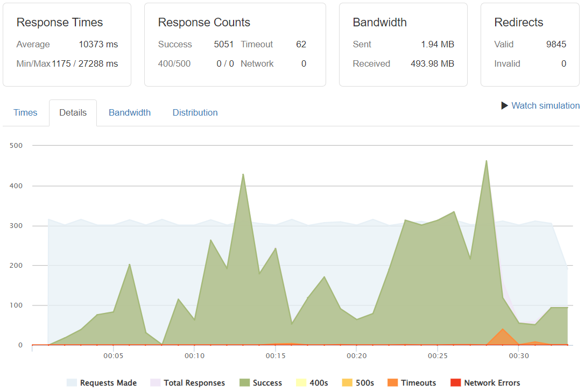Click the tallest chart peak near 00:28
585x392 pixels.
pos(487,161)
